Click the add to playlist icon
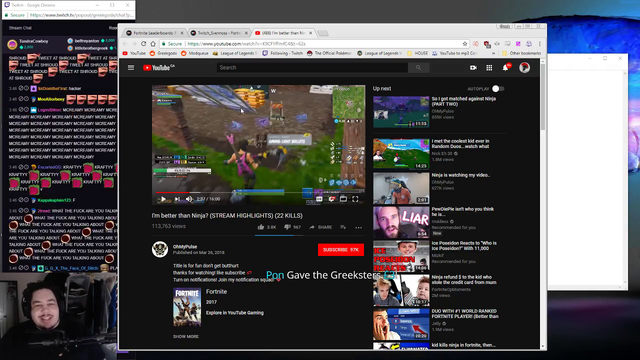Viewport: 640px width, 360px height. pyautogui.click(x=343, y=227)
